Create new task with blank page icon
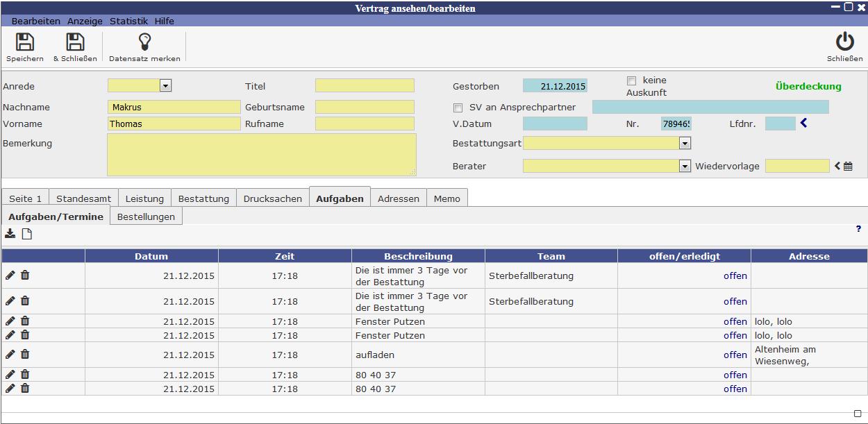Screen dimensions: 868x424 pos(27,234)
